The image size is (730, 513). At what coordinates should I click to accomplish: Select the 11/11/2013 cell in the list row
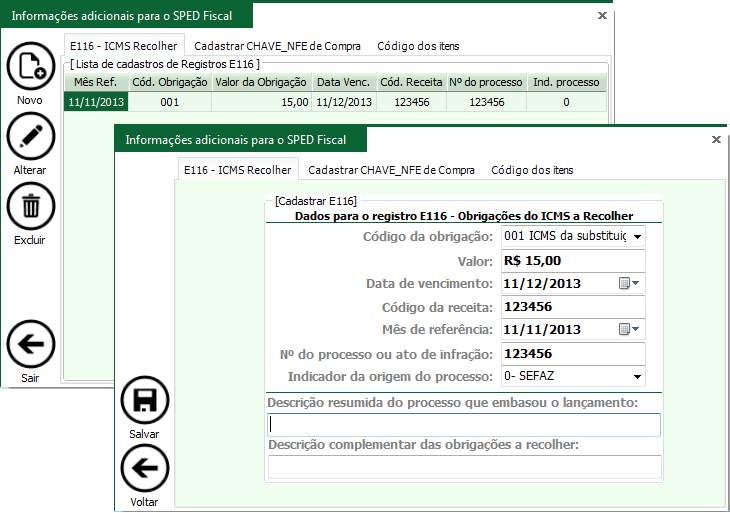pyautogui.click(x=96, y=102)
